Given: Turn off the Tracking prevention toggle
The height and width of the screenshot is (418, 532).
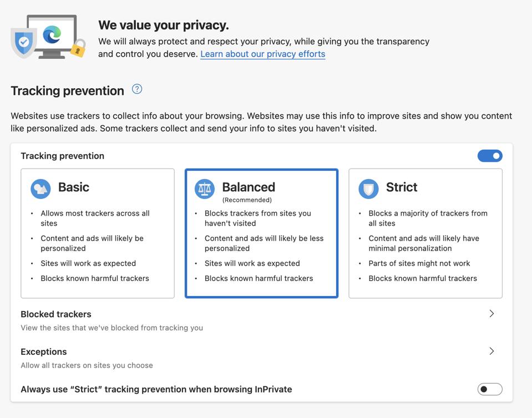Looking at the screenshot, I should click(x=490, y=156).
